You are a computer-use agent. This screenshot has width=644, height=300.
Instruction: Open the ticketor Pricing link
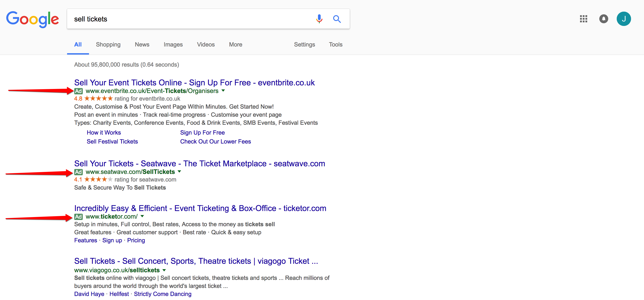click(136, 241)
